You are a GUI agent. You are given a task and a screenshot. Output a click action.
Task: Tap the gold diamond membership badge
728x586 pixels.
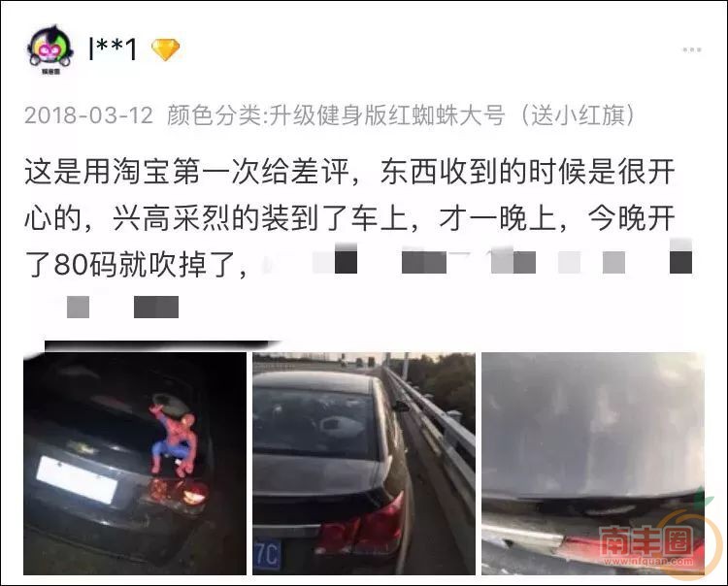tap(166, 49)
